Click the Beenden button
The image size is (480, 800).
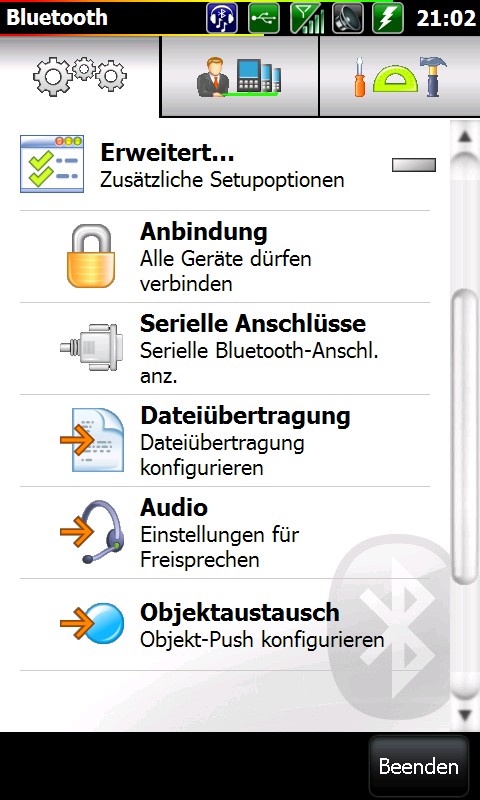(x=418, y=766)
